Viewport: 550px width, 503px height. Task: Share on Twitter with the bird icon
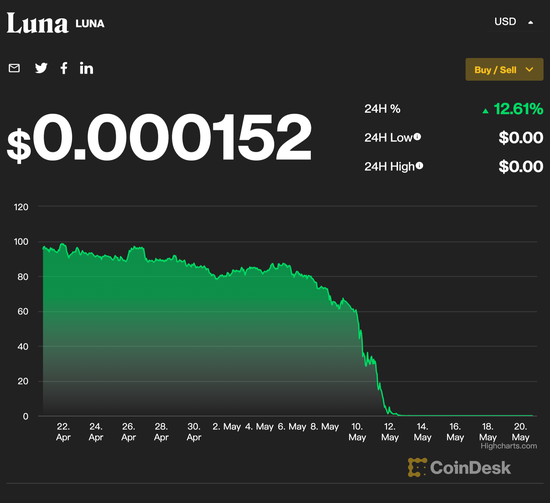coord(41,68)
